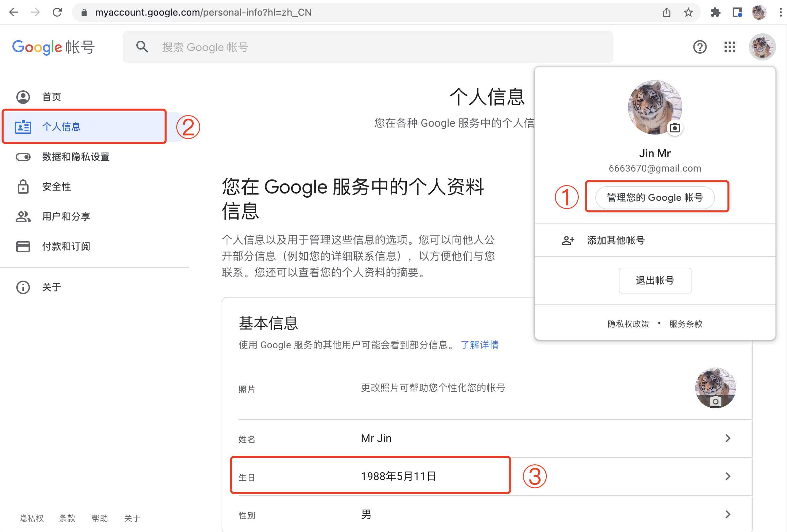
Task: Open the 性别 row chevron
Action: 728,514
